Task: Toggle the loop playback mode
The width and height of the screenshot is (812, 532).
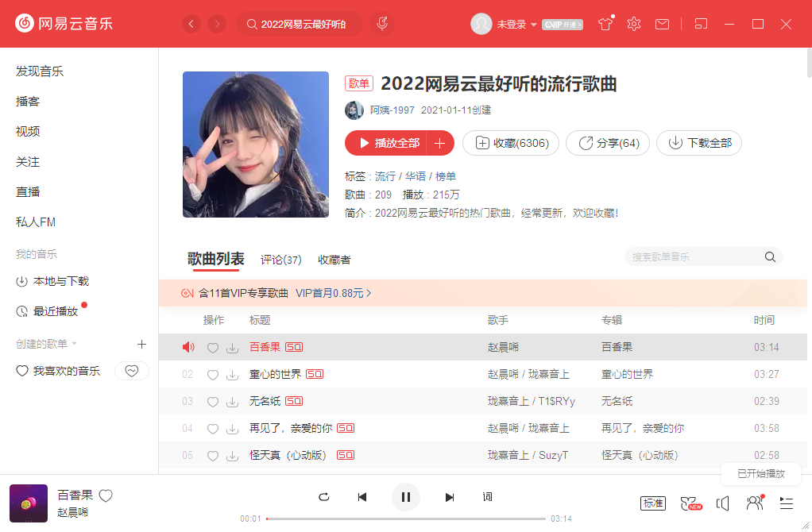Action: tap(323, 497)
